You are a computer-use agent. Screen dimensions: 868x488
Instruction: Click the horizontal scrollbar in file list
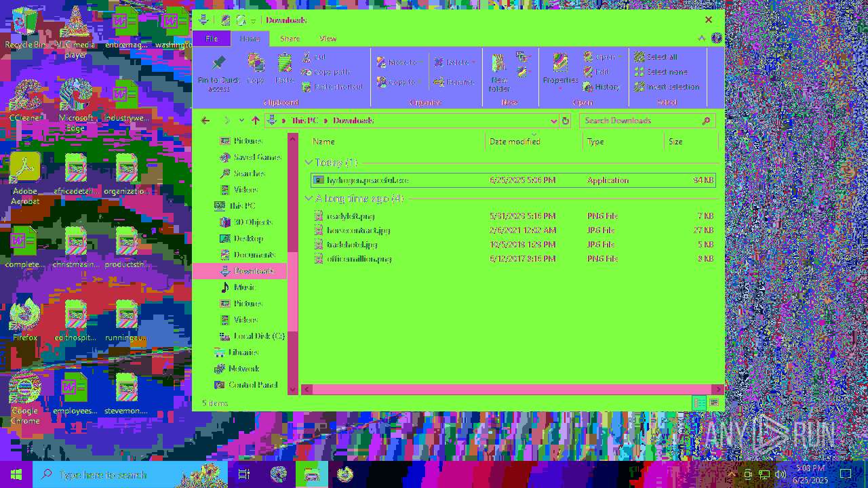(513, 389)
